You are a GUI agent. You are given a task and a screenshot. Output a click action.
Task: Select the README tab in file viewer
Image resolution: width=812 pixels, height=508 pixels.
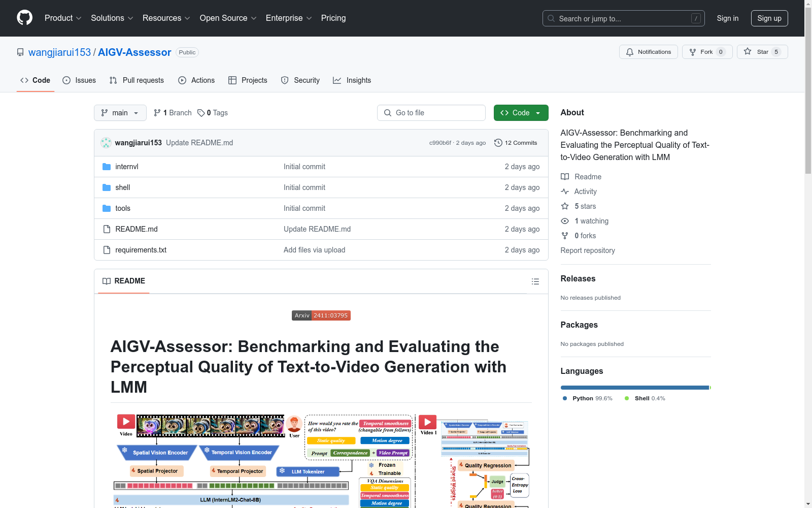point(124,281)
